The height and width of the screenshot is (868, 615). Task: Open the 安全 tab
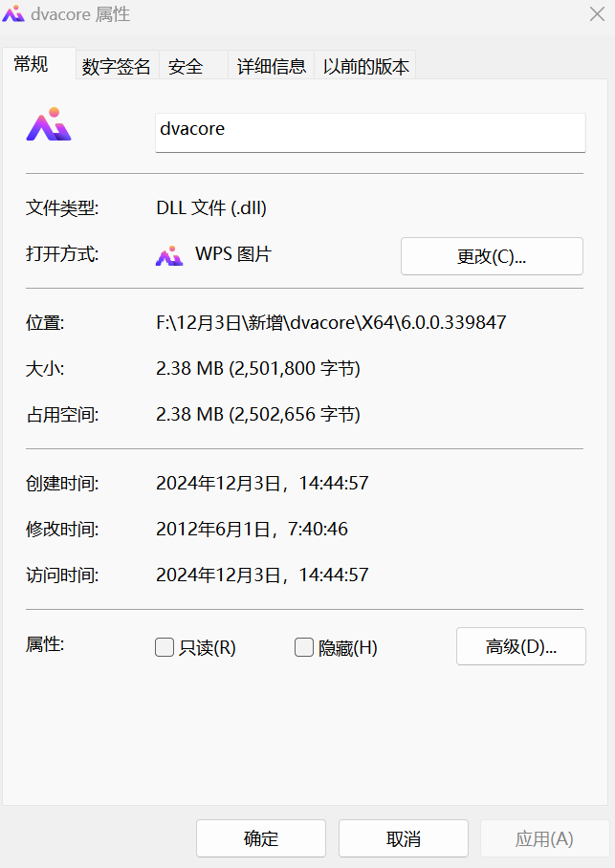click(193, 66)
